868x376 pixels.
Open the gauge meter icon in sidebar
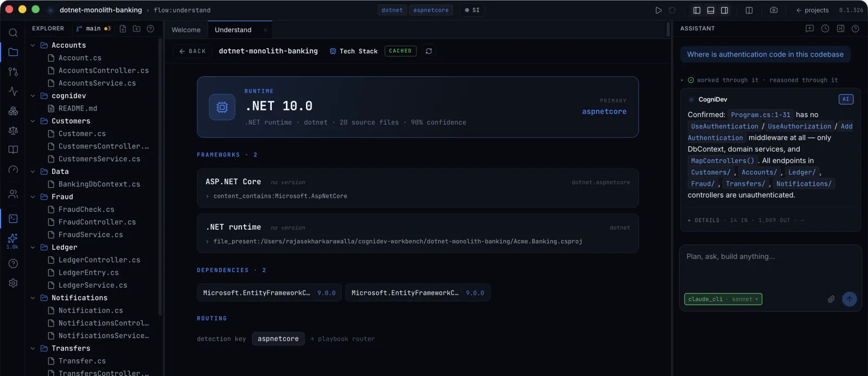13,170
